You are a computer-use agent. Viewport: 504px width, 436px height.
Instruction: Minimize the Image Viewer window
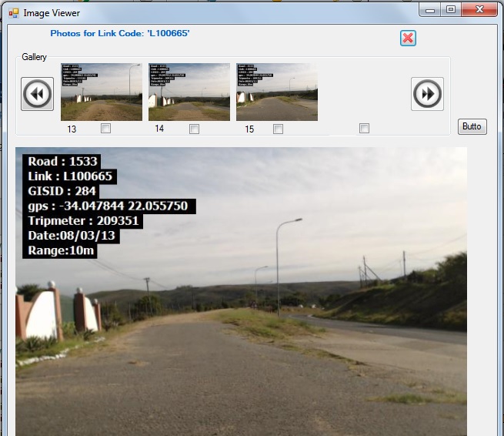tap(432, 10)
